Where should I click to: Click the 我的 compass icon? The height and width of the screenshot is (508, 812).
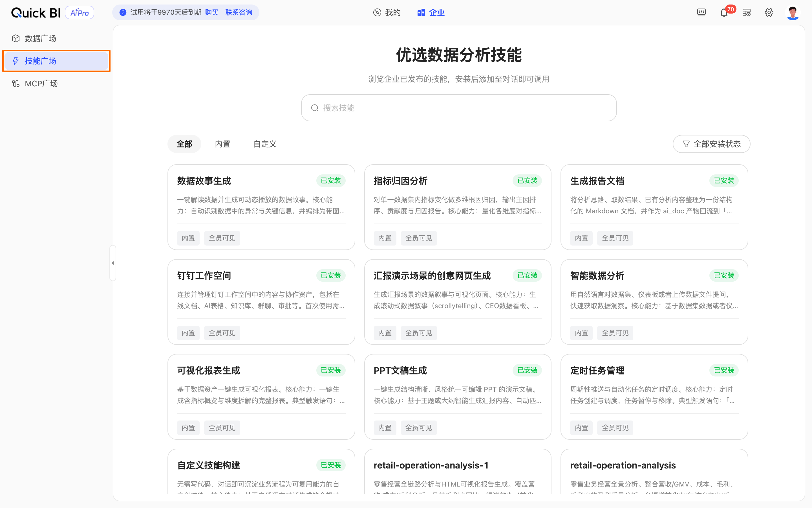tap(377, 13)
